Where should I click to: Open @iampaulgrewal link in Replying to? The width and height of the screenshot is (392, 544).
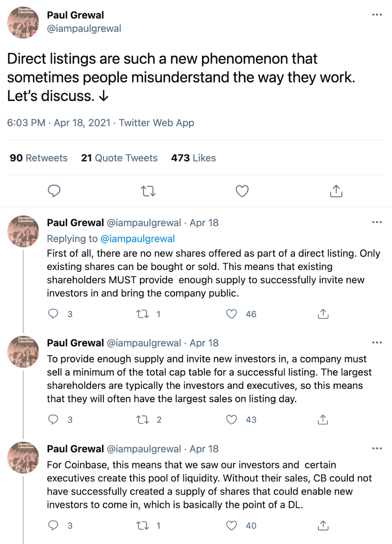138,238
